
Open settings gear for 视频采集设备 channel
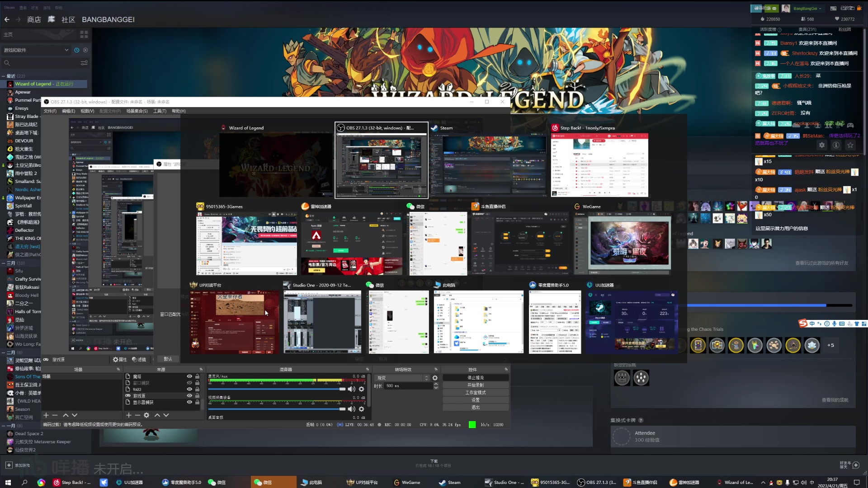pos(361,409)
